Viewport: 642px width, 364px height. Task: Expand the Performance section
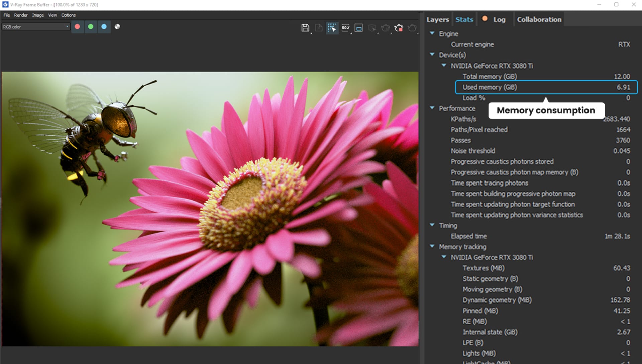(433, 108)
